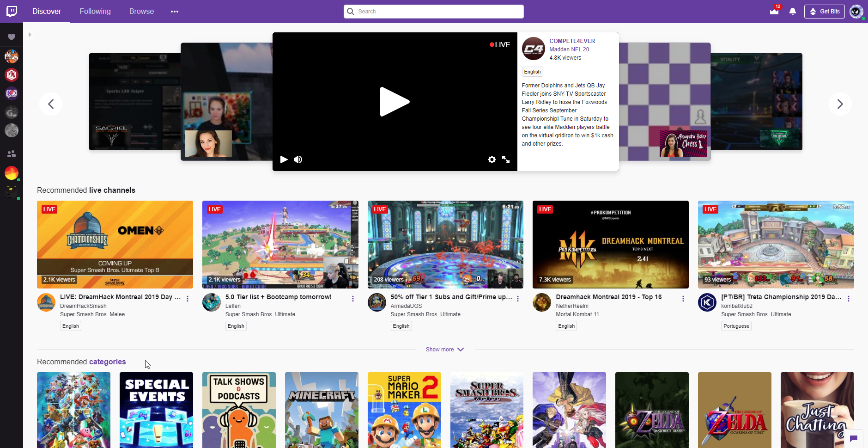
Task: Expand more live channels with Show more
Action: coord(445,350)
